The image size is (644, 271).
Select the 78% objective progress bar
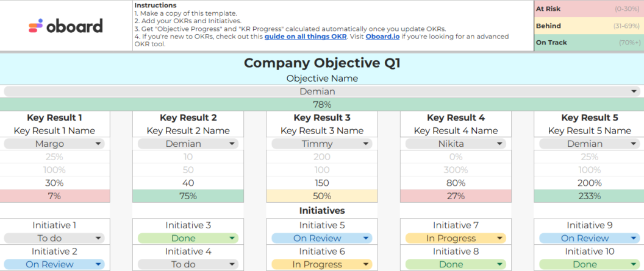[322, 105]
